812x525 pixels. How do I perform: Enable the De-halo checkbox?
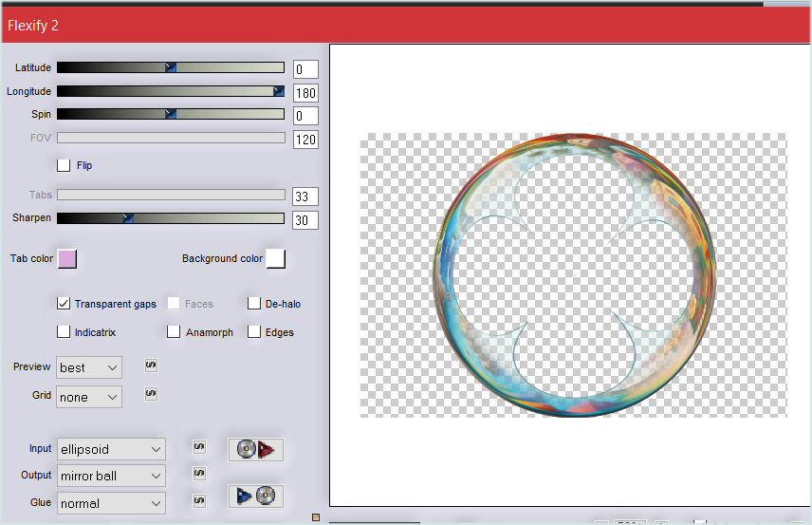point(254,304)
